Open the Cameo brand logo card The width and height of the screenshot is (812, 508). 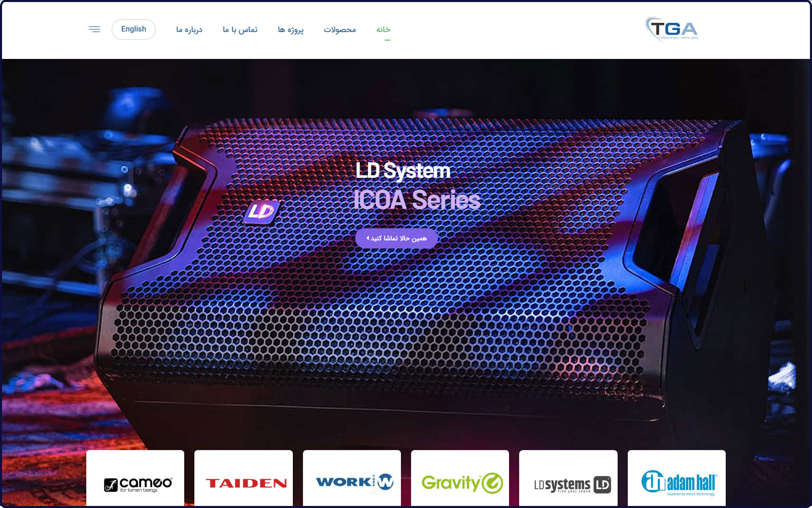(136, 480)
